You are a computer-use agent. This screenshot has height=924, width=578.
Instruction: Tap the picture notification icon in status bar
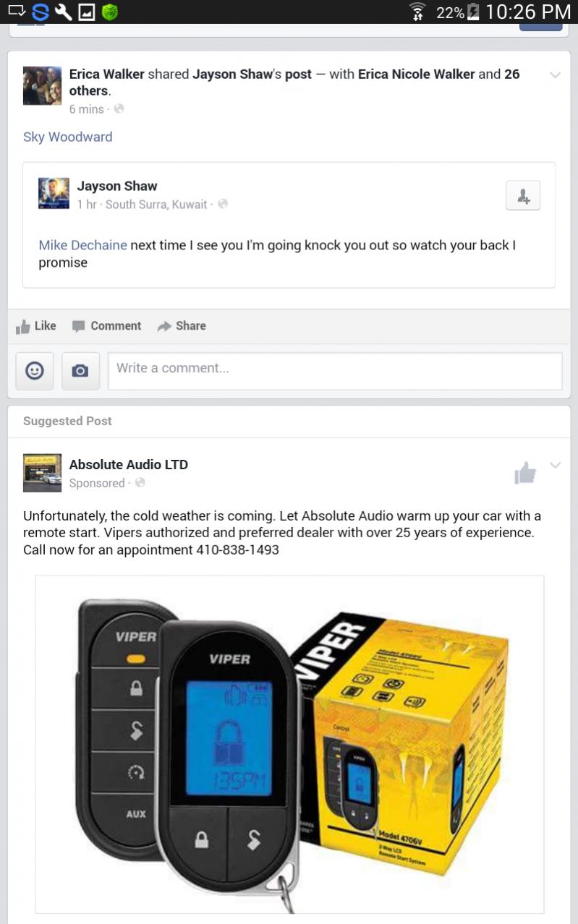coord(86,12)
